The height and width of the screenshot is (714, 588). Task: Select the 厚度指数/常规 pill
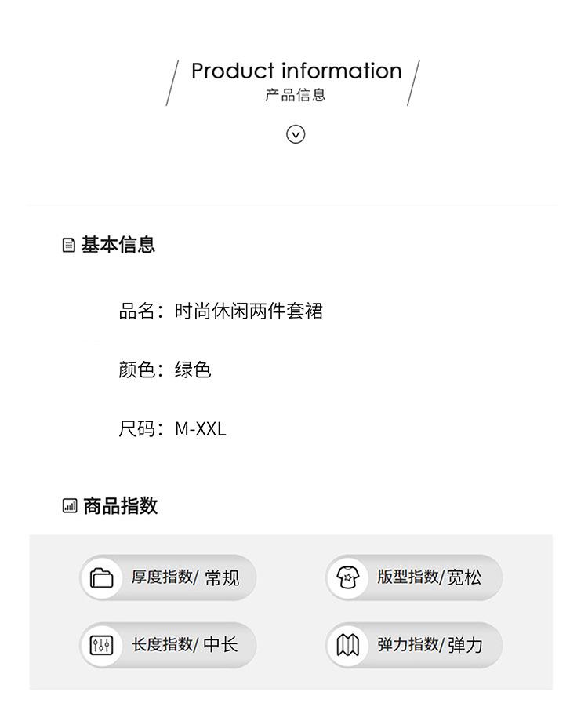168,578
